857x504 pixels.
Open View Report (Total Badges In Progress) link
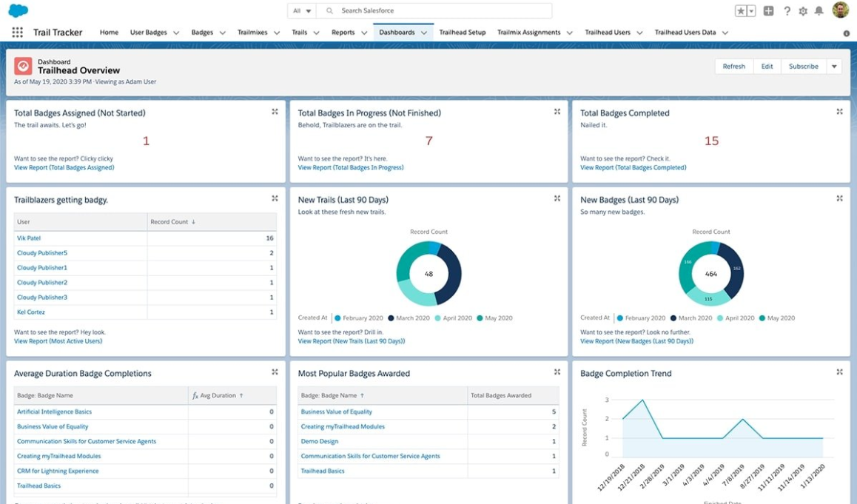point(351,168)
